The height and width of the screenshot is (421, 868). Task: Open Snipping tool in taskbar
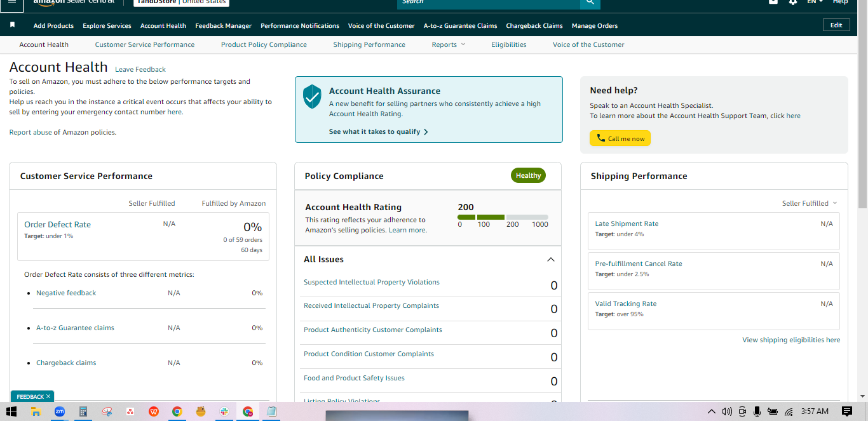coord(107,411)
